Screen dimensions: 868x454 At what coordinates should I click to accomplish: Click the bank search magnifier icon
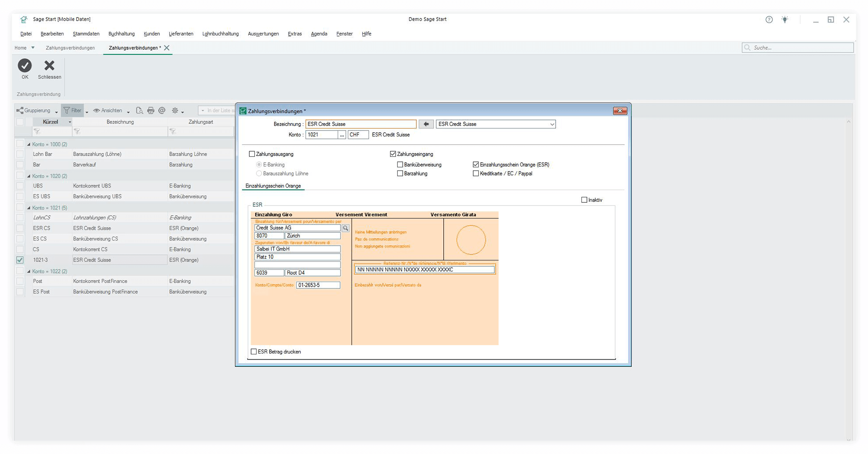click(x=346, y=228)
